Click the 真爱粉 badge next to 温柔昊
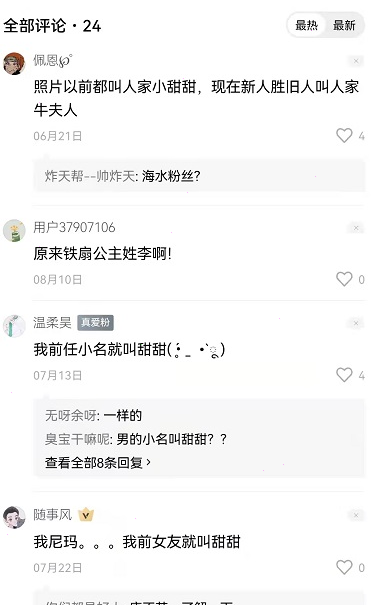373x605 pixels. pyautogui.click(x=95, y=323)
